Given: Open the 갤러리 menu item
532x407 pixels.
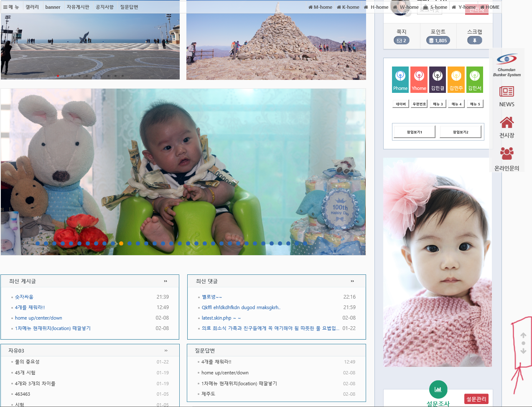Looking at the screenshot, I should click(x=32, y=7).
